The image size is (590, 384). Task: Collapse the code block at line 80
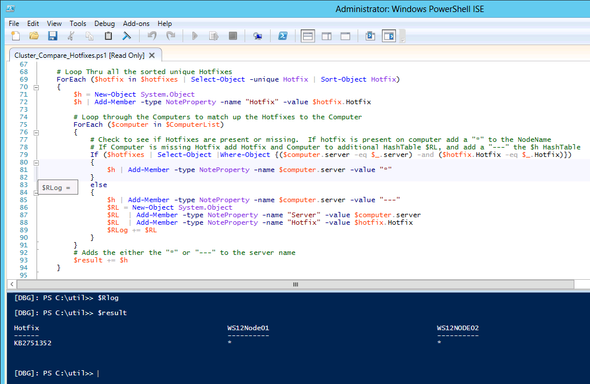click(x=36, y=162)
